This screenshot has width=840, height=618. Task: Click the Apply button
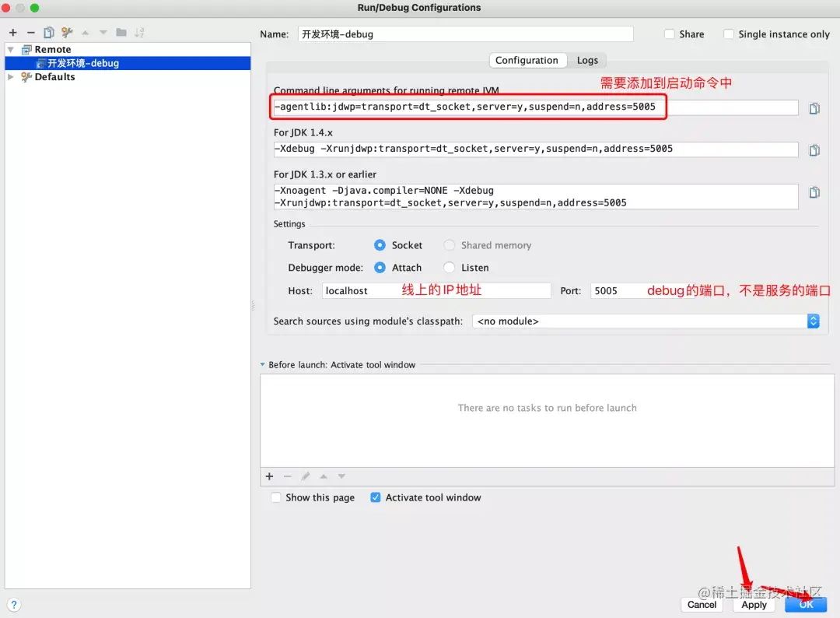point(754,605)
